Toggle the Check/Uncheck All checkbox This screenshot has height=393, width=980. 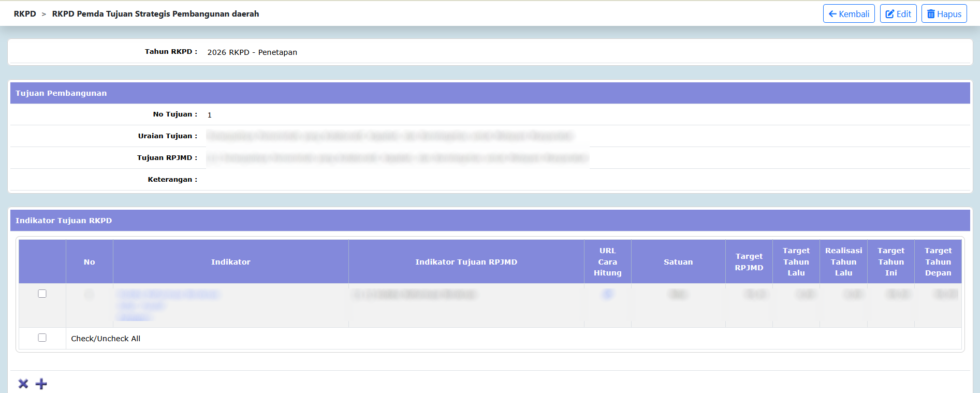[42, 338]
